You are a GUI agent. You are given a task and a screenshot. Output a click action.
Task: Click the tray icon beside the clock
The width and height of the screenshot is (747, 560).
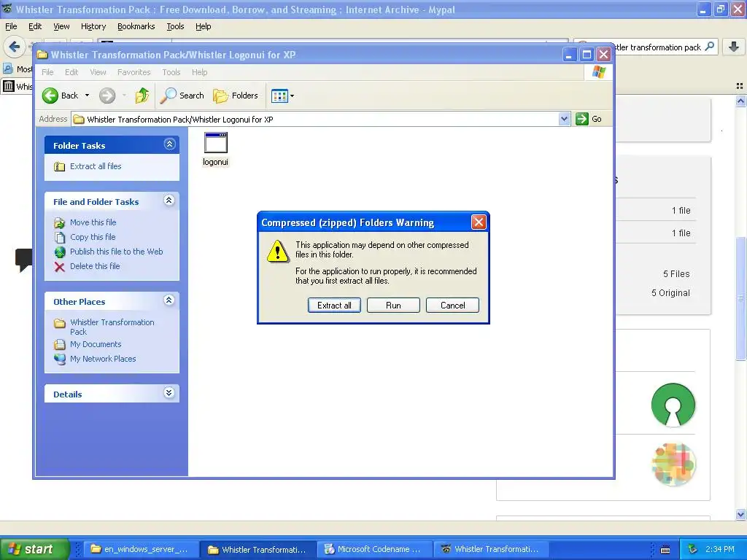coord(693,549)
